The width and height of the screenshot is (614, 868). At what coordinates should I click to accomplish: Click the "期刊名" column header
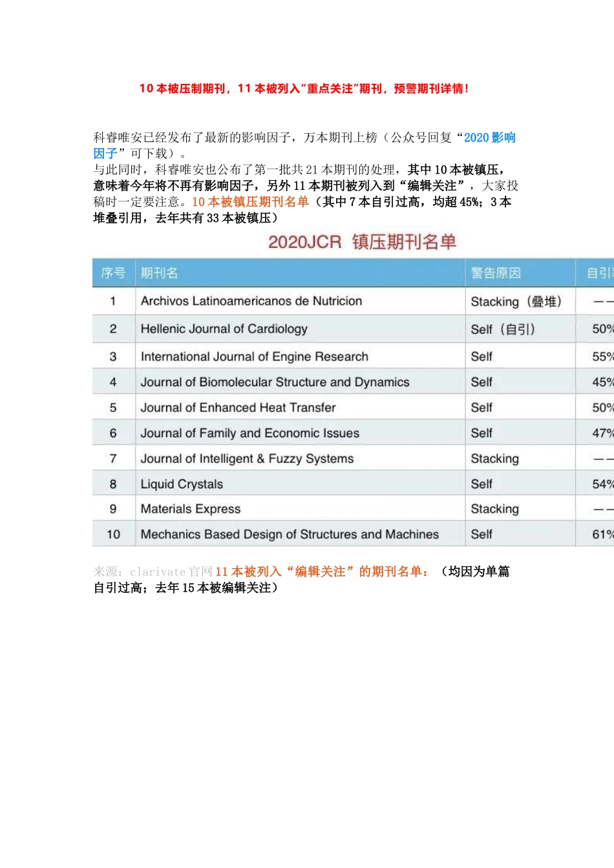pos(159,273)
